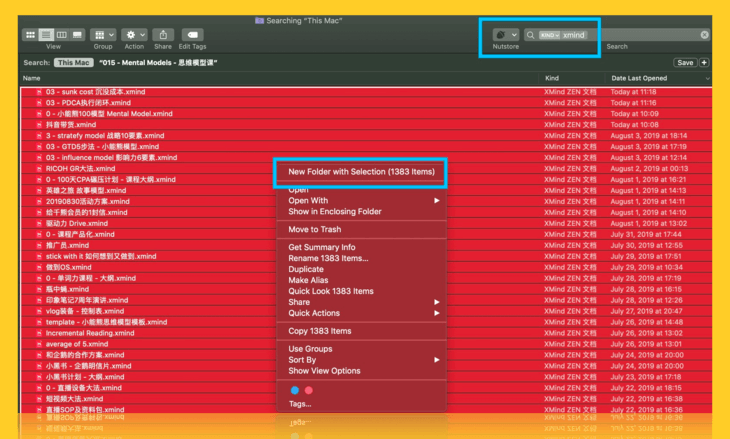
Task: Click the Share toolbar icon
Action: 163,35
